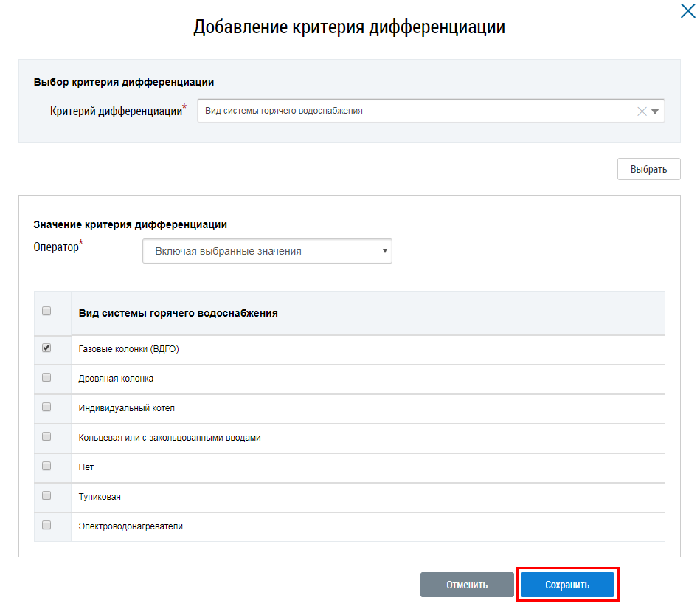Toggle the select-all checkbox in table header
The height and width of the screenshot is (609, 700).
46,312
